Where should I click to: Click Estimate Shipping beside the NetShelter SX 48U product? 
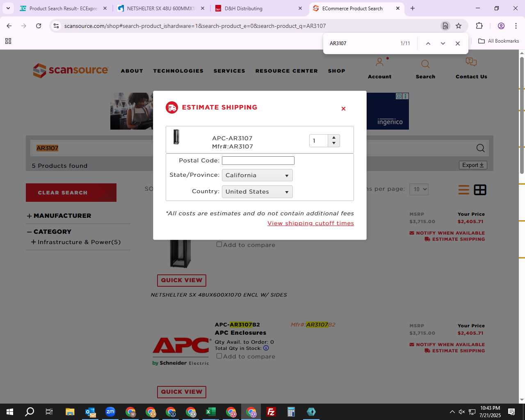pos(455,239)
